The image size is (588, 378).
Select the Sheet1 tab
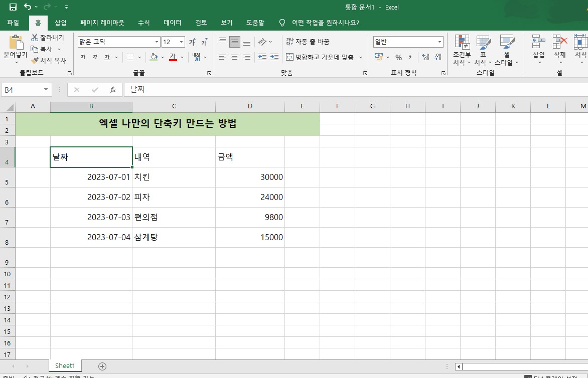point(64,365)
